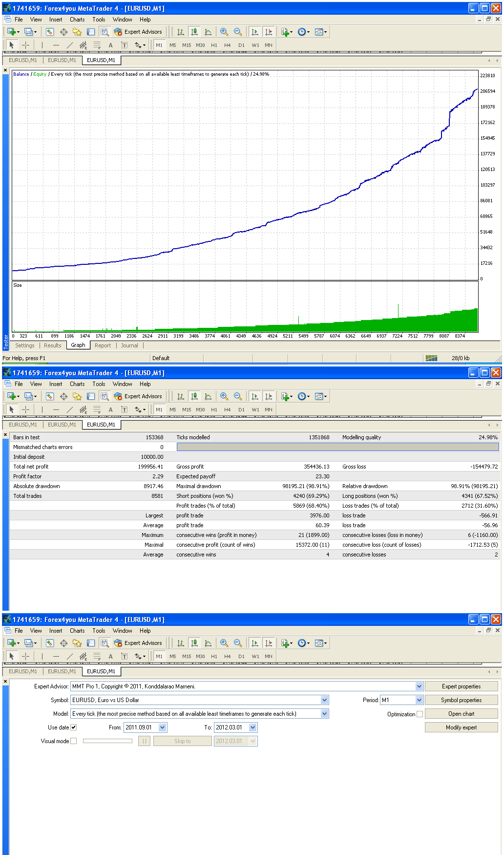Click Zoom in icon in settings window toolbar
The width and height of the screenshot is (504, 855).
(224, 643)
